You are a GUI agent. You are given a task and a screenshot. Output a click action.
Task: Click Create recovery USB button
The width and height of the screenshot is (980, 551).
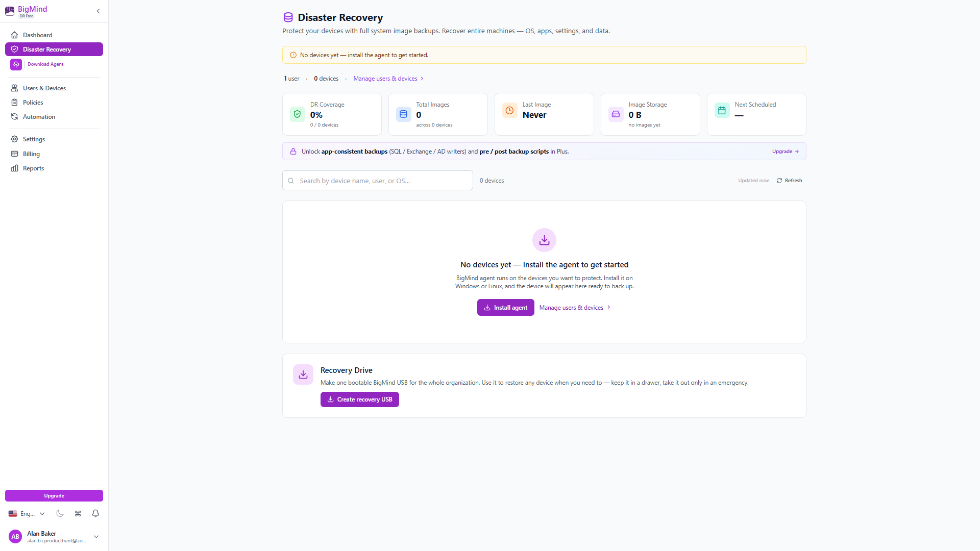click(360, 399)
